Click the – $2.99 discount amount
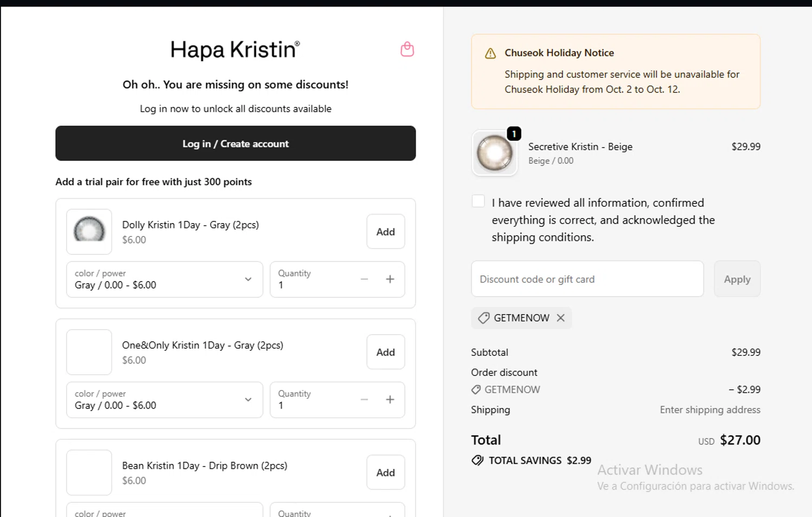 pos(744,389)
